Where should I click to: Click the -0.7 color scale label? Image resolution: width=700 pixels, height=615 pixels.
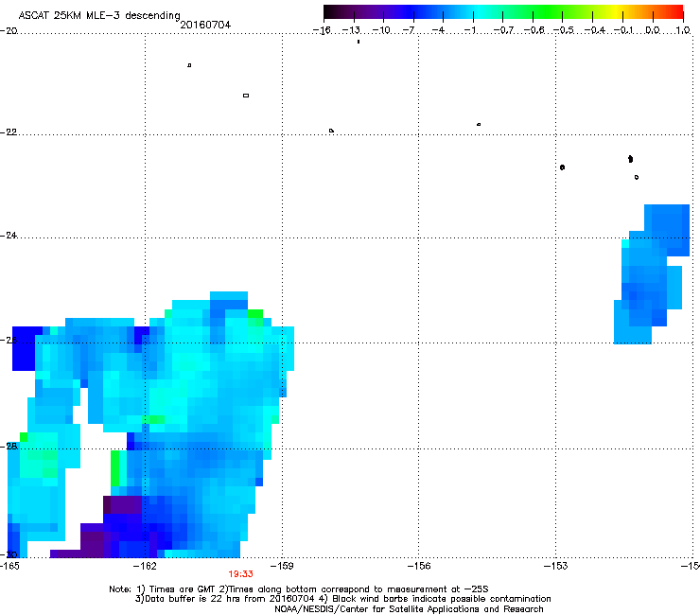[x=503, y=30]
